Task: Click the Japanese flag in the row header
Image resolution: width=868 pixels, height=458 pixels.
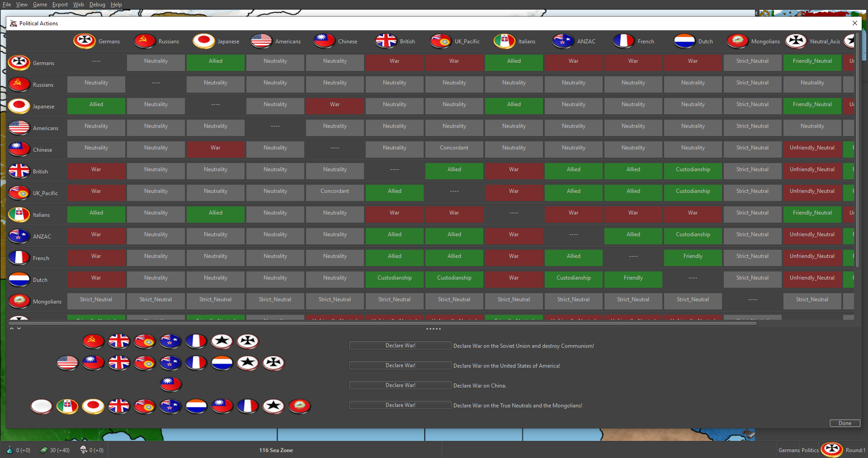Action: coord(19,106)
